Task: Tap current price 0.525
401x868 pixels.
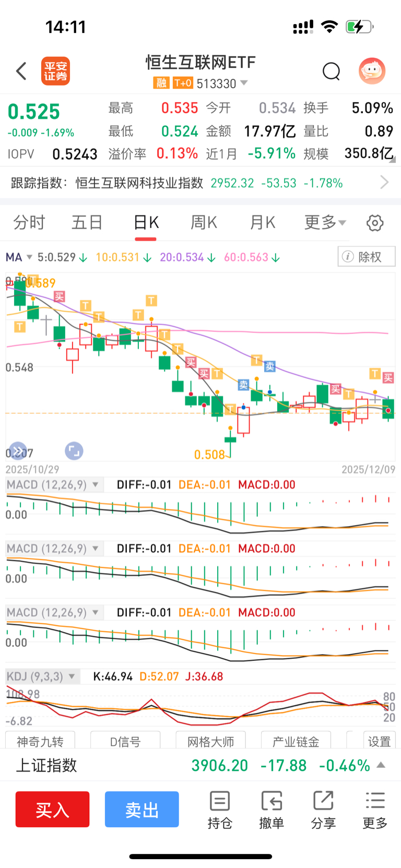Action: tap(34, 112)
